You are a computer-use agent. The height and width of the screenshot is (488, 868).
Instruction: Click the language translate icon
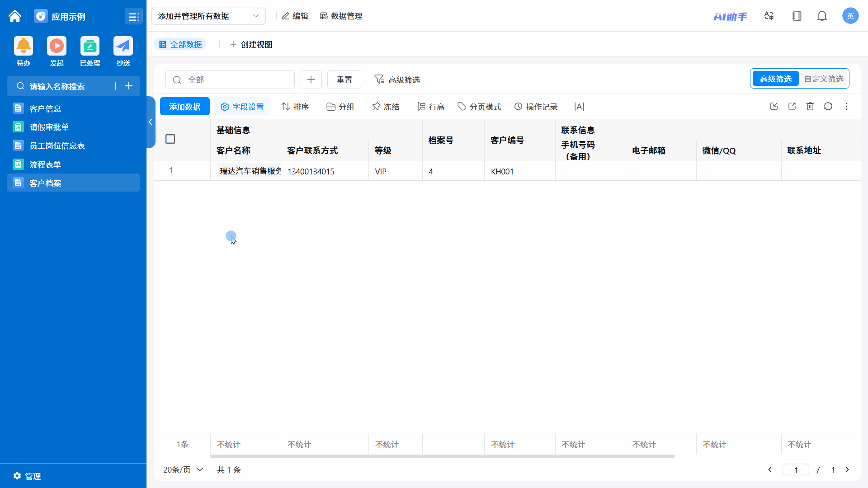pyautogui.click(x=769, y=16)
